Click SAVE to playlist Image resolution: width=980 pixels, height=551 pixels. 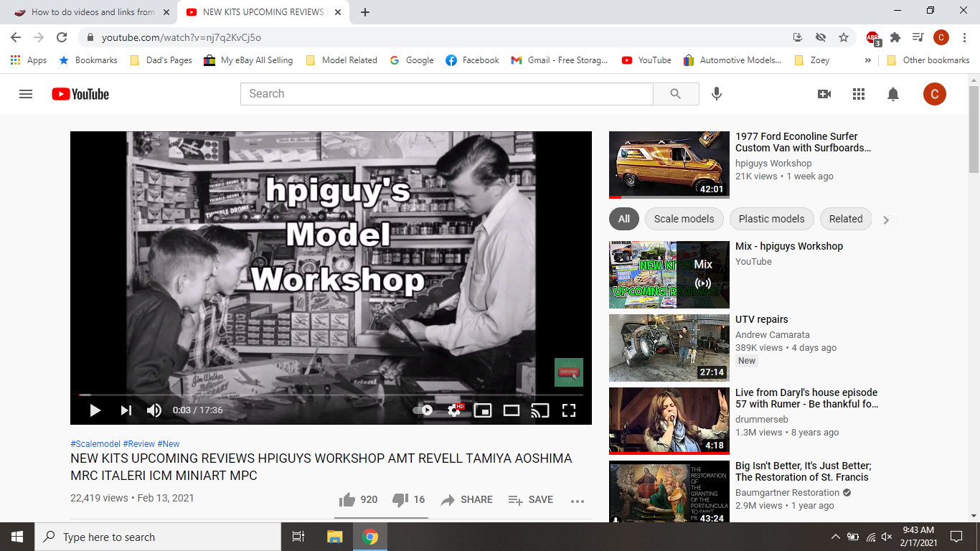pyautogui.click(x=530, y=499)
